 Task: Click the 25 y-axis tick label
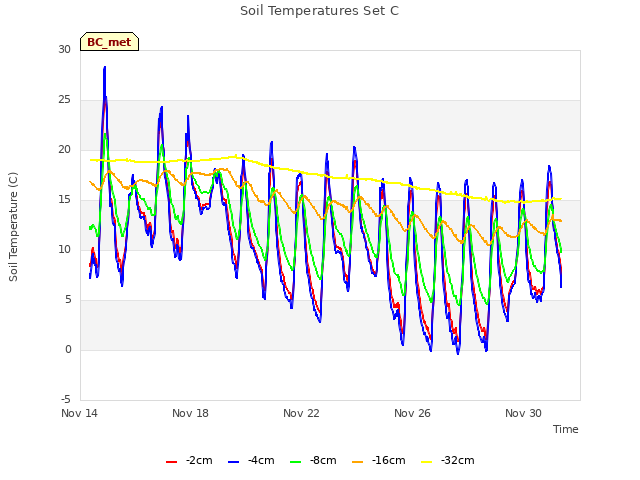tap(64, 100)
